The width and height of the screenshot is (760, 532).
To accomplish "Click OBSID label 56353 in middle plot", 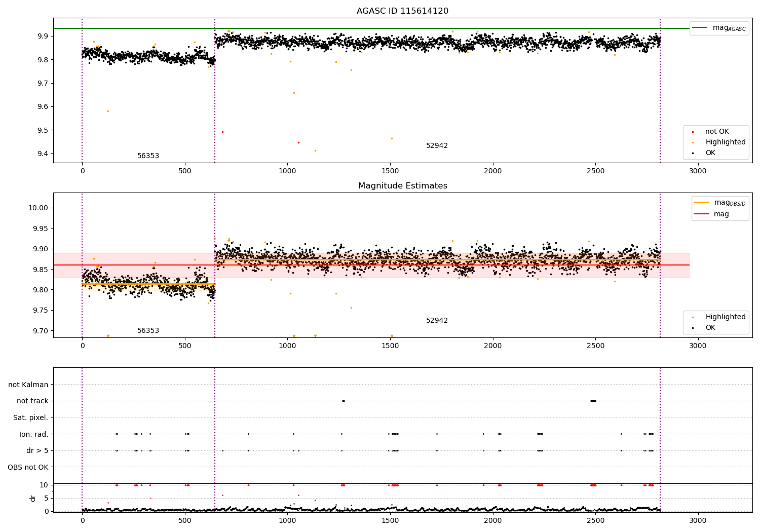I will (148, 331).
